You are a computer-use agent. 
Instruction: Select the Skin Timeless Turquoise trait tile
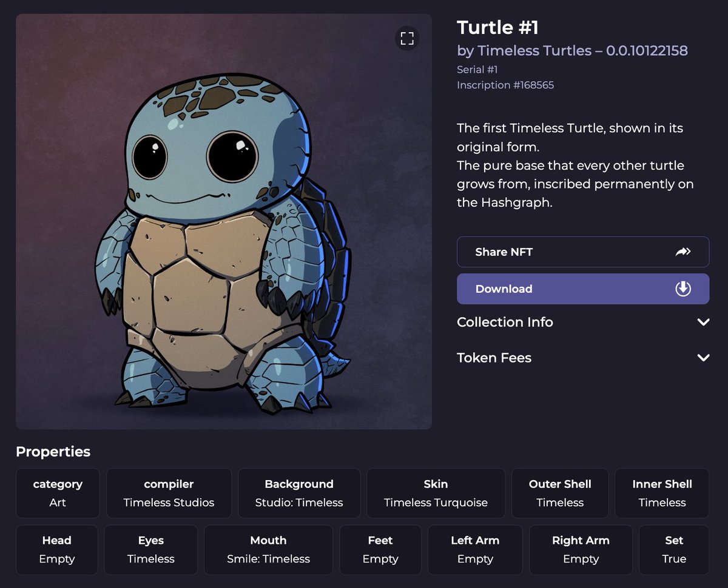tap(436, 493)
